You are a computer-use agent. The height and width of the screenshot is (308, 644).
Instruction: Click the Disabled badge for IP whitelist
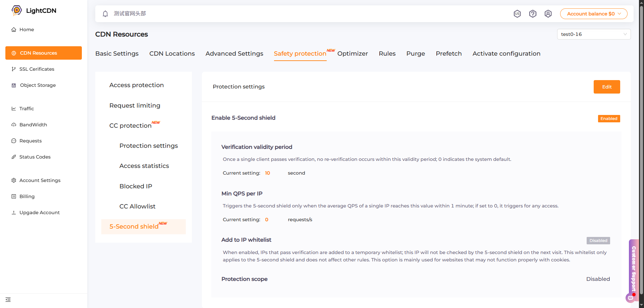(x=598, y=241)
